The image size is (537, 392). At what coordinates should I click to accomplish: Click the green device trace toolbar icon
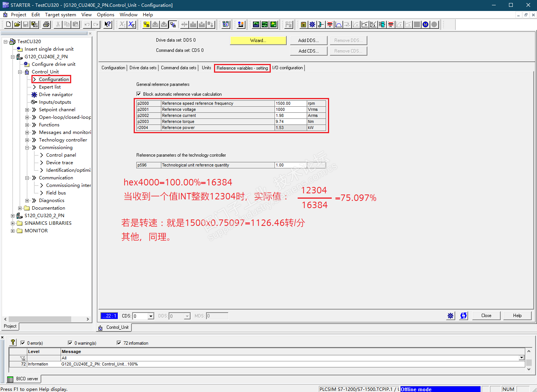click(x=256, y=25)
